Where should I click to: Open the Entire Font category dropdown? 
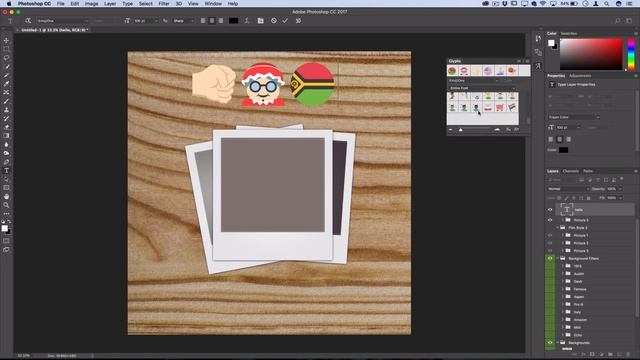482,88
